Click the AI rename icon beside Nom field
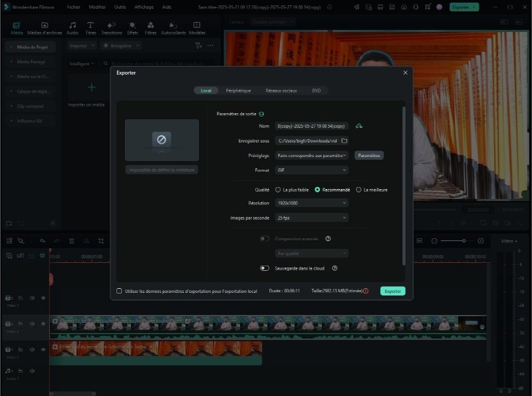 tap(359, 126)
